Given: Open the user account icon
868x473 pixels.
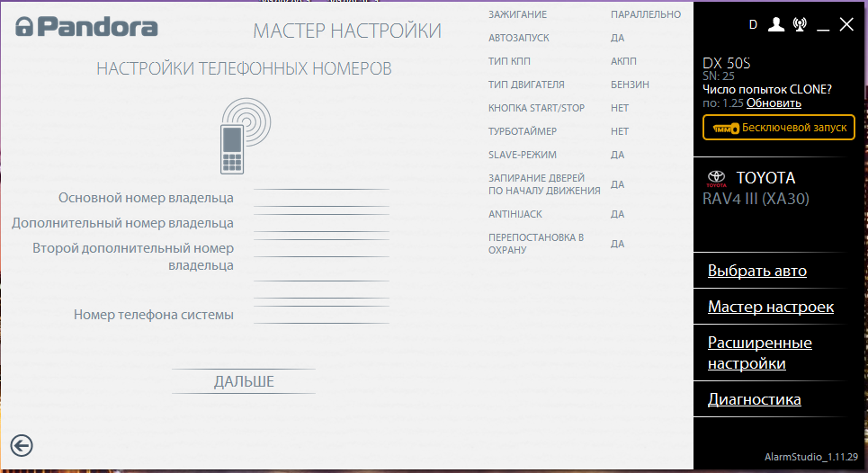Looking at the screenshot, I should point(776,24).
